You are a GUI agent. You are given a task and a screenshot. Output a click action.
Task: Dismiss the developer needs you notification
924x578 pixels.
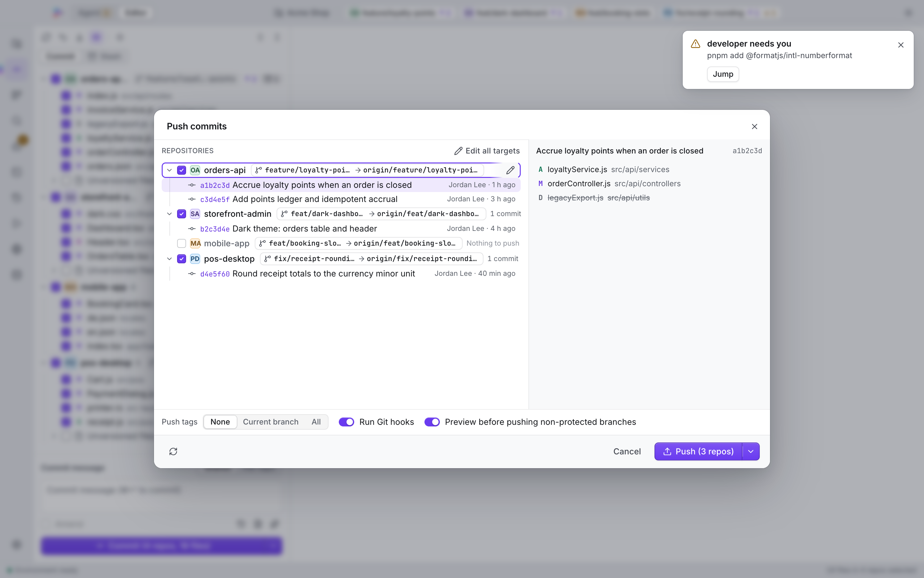pyautogui.click(x=901, y=45)
